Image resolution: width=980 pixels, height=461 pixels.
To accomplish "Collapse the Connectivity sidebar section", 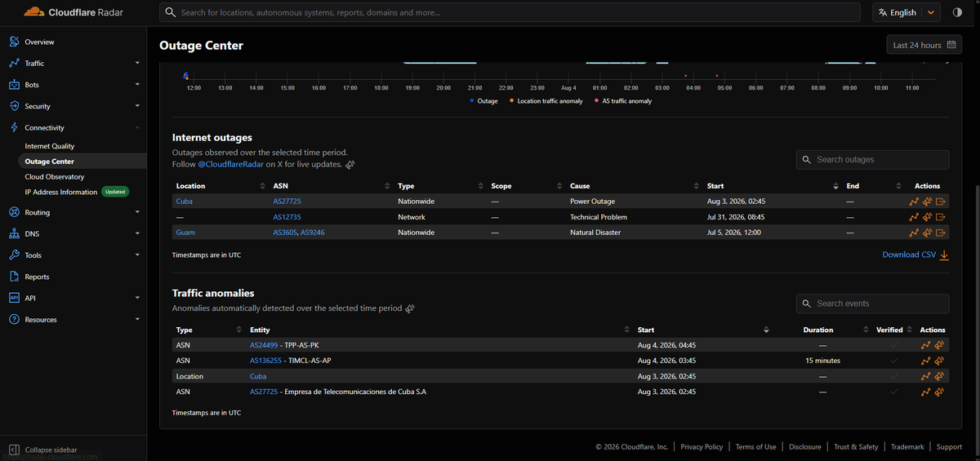I will click(137, 127).
